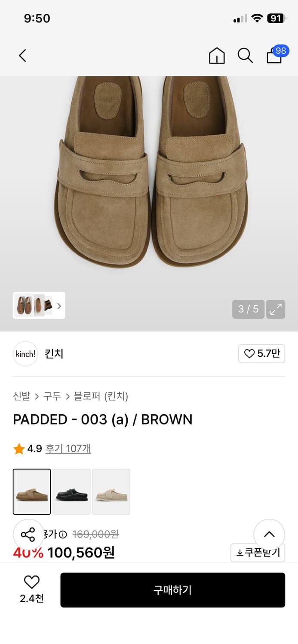This screenshot has width=298, height=644.
Task: Toggle the brand like heart showing 5.7만
Action: pyautogui.click(x=261, y=353)
